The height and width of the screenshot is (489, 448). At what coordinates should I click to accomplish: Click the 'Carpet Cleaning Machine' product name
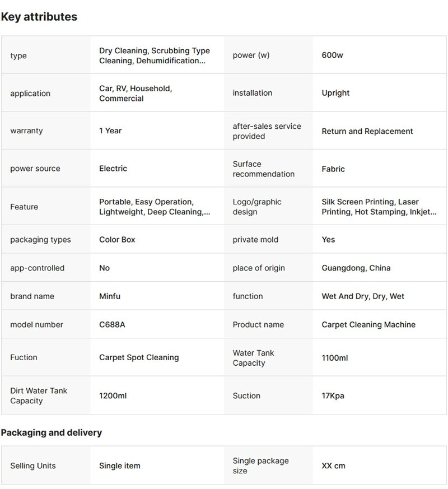tap(368, 325)
